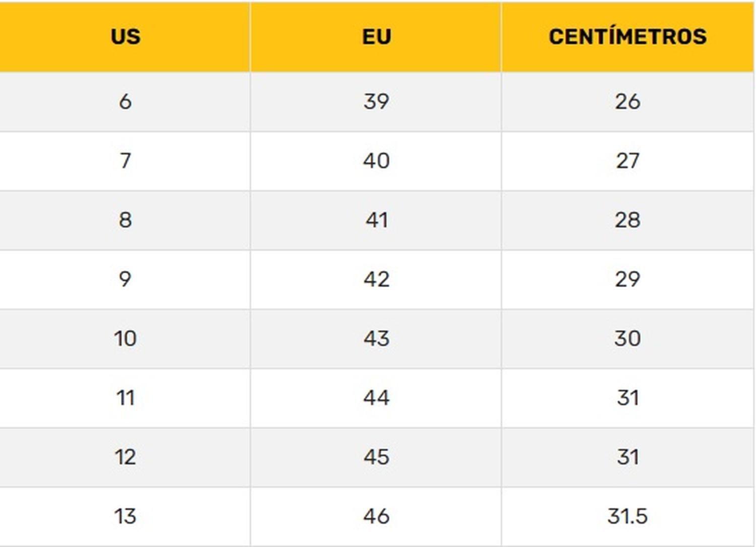756x547 pixels.
Task: Click the EU column header
Action: tap(376, 36)
